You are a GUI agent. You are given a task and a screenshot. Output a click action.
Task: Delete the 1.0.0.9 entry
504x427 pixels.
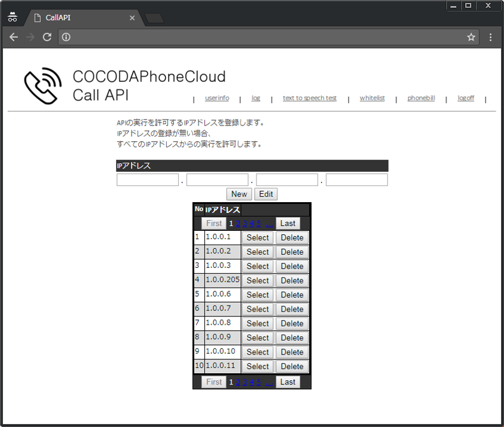292,338
